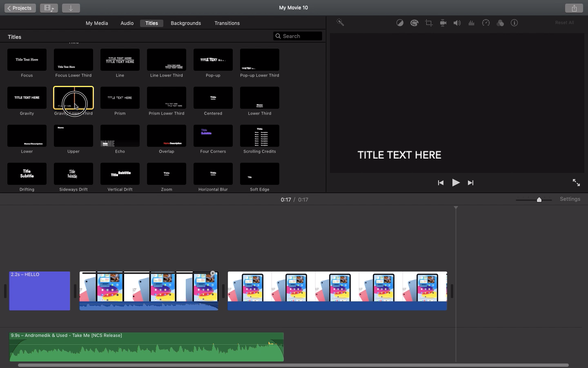The height and width of the screenshot is (368, 588).
Task: Select the Titles tab
Action: pos(151,23)
